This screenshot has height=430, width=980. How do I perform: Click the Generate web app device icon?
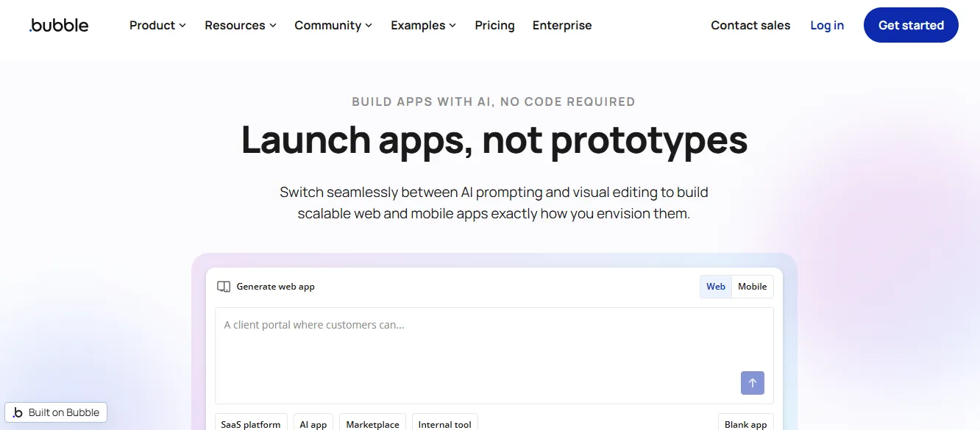click(224, 287)
